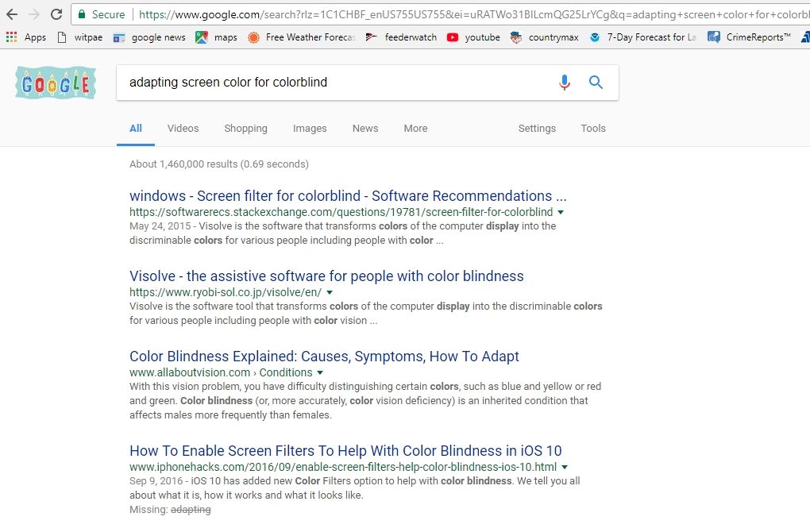810x532 pixels.
Task: Reload the page with refresh icon
Action: tap(56, 14)
